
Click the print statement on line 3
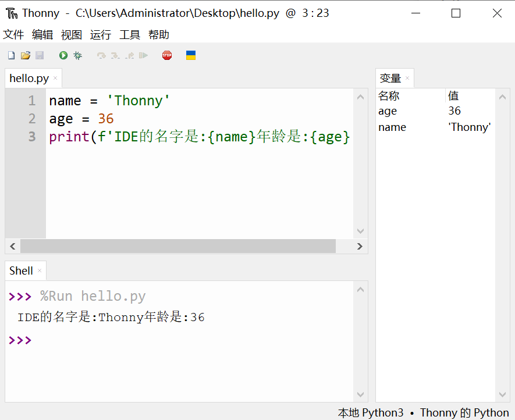click(200, 137)
